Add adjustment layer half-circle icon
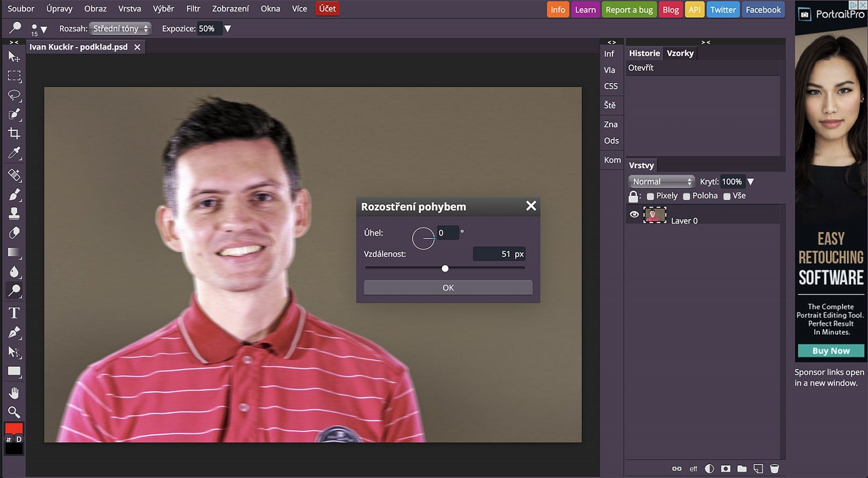This screenshot has width=868, height=478. coord(709,469)
